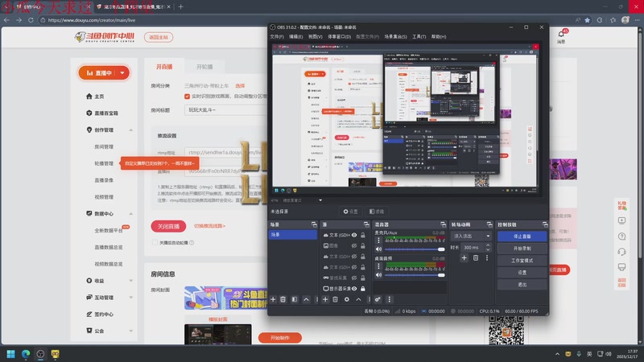
Task: Expand the 公会 section in sidebar
Action: point(131,331)
